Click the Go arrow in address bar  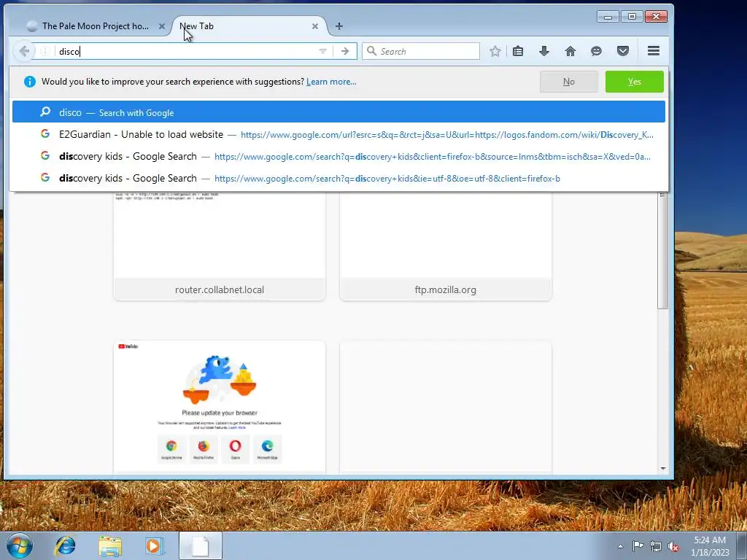click(345, 51)
